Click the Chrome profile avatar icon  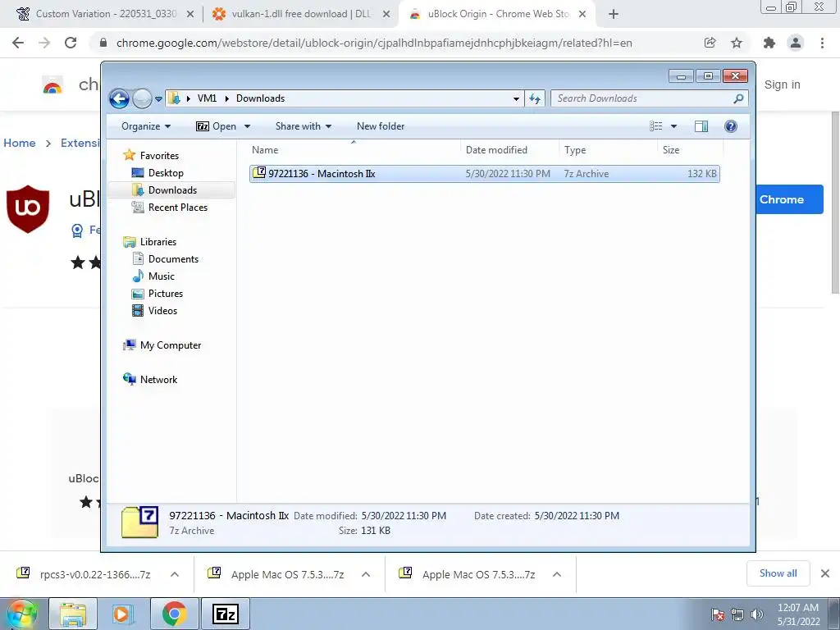point(796,43)
